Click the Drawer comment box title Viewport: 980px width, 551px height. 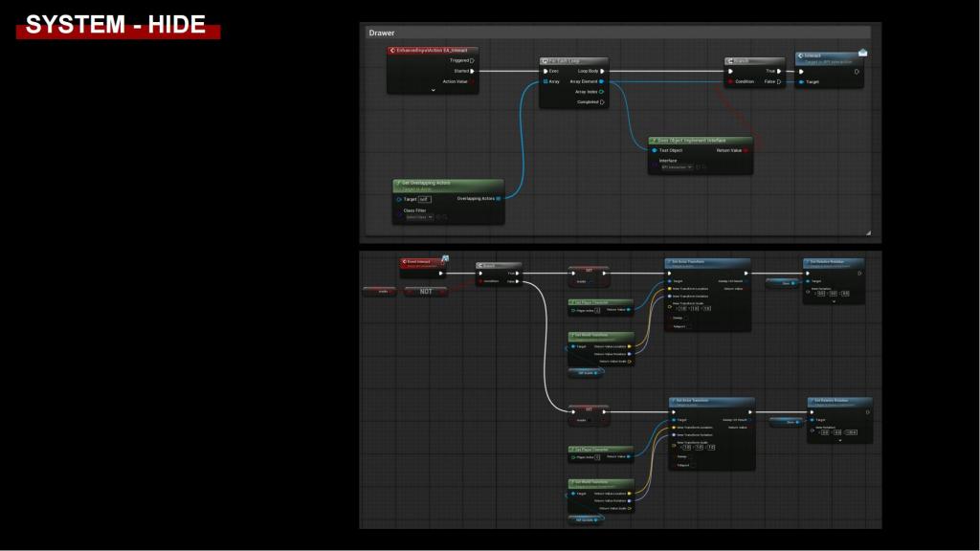[382, 33]
